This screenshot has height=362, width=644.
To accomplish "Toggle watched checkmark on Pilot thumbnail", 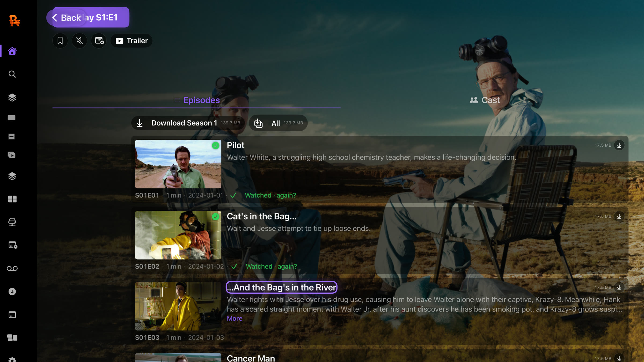I will 215,146.
